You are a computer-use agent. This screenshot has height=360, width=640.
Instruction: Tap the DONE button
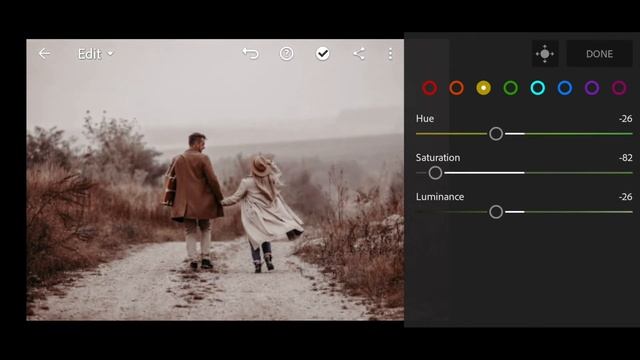tap(599, 54)
